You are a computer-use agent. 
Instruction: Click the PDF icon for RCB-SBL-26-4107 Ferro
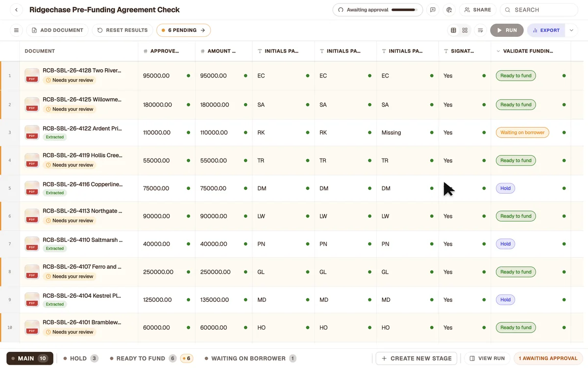(x=32, y=272)
